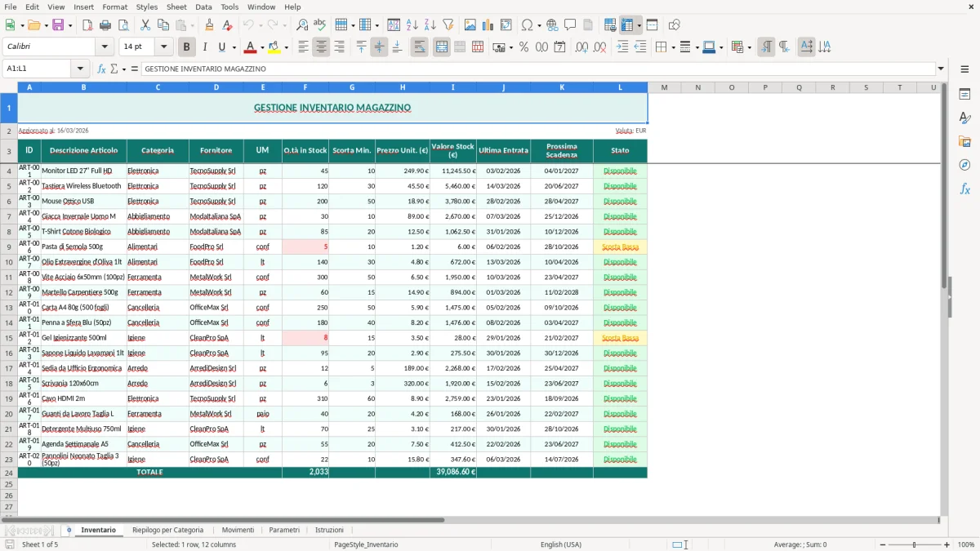The height and width of the screenshot is (551, 980).
Task: Open the Format menu
Action: click(114, 7)
